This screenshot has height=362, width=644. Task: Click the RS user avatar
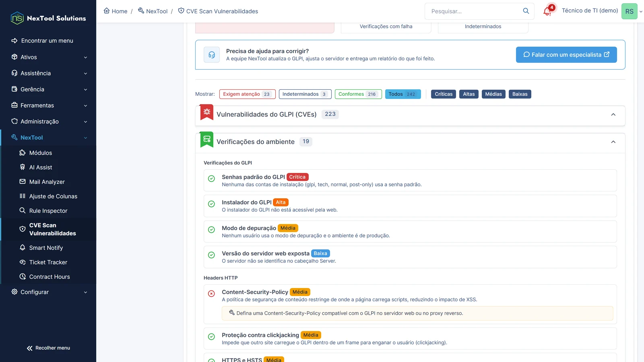point(630,11)
